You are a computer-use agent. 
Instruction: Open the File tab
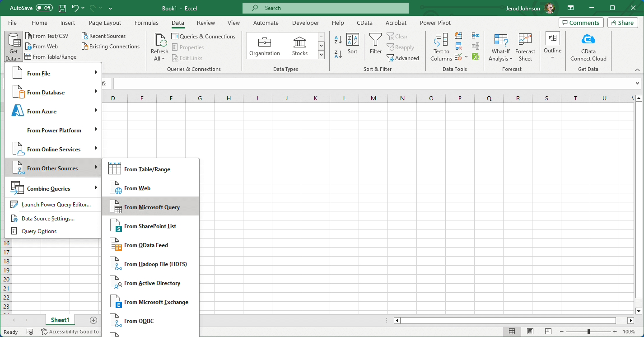pos(12,23)
